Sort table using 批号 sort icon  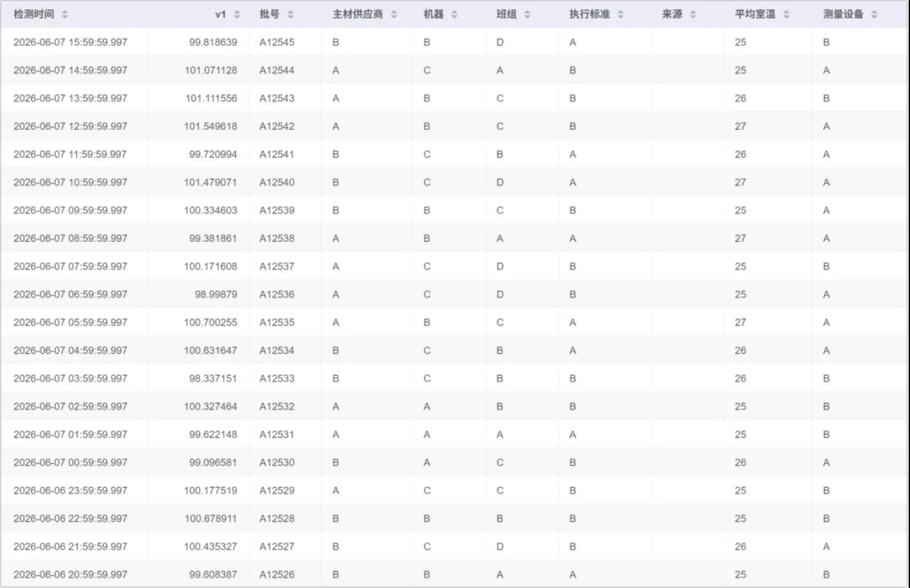pyautogui.click(x=292, y=15)
